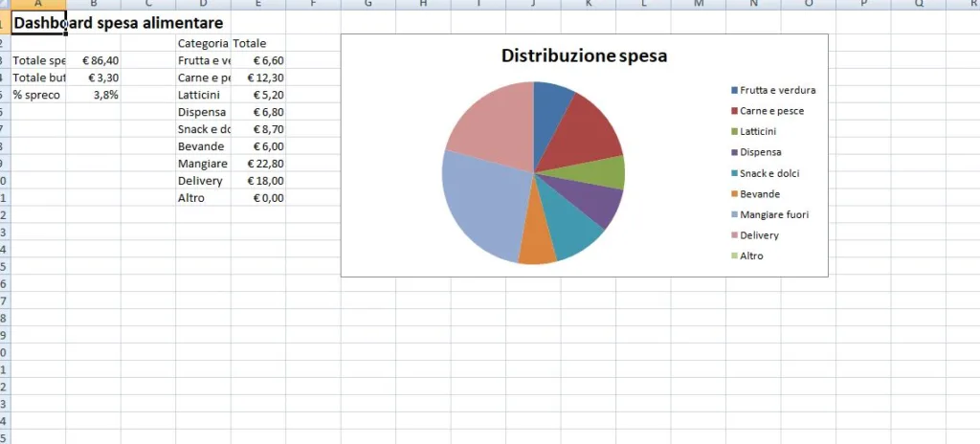Click the orange Bevande pie slice
980x444 pixels.
(538, 248)
